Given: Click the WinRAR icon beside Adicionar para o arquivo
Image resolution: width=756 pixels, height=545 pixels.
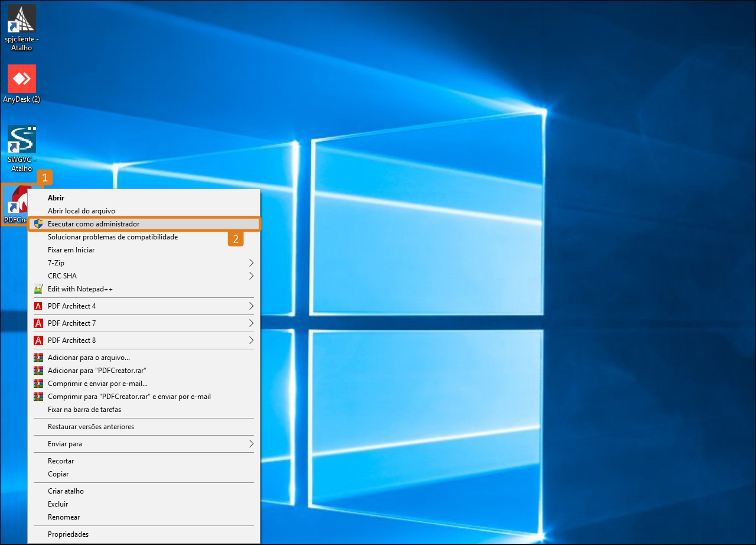Looking at the screenshot, I should (x=38, y=358).
